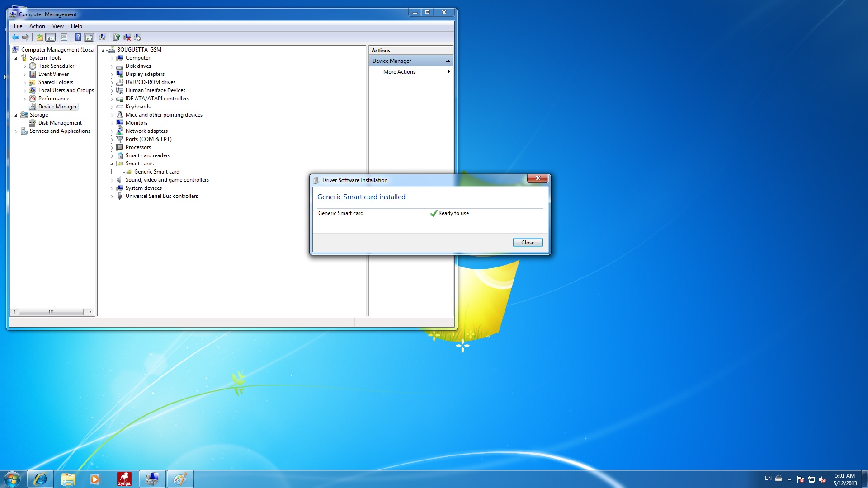Close the Driver Software Installation dialog with Close button
Viewport: 868px width, 488px height.
[528, 243]
